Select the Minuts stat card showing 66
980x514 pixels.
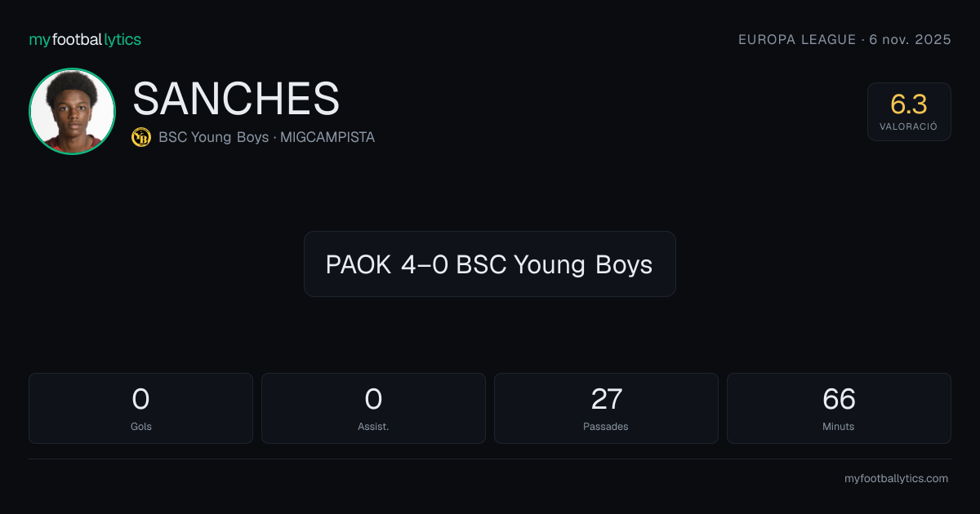[x=839, y=408]
